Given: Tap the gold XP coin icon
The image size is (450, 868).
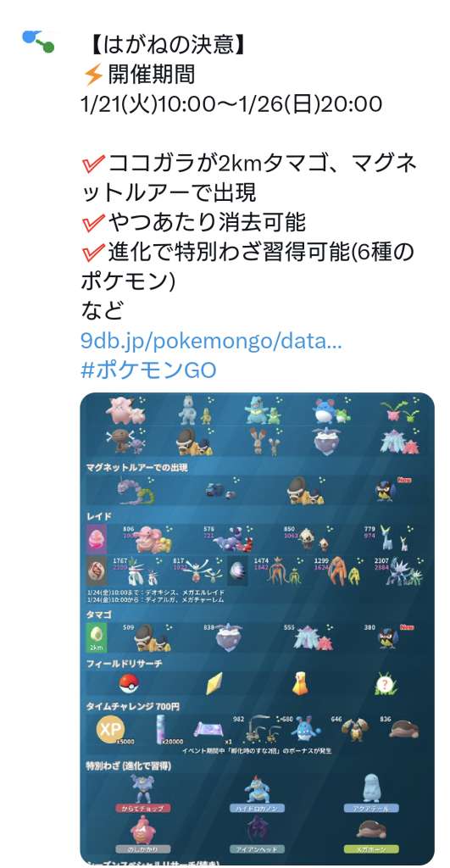Looking at the screenshot, I should (109, 730).
